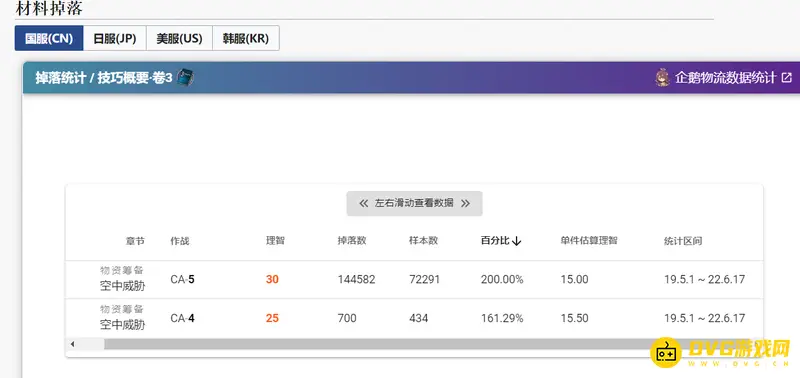The height and width of the screenshot is (378, 800).
Task: Click the 材料掉落 section heading
Action: click(x=49, y=8)
